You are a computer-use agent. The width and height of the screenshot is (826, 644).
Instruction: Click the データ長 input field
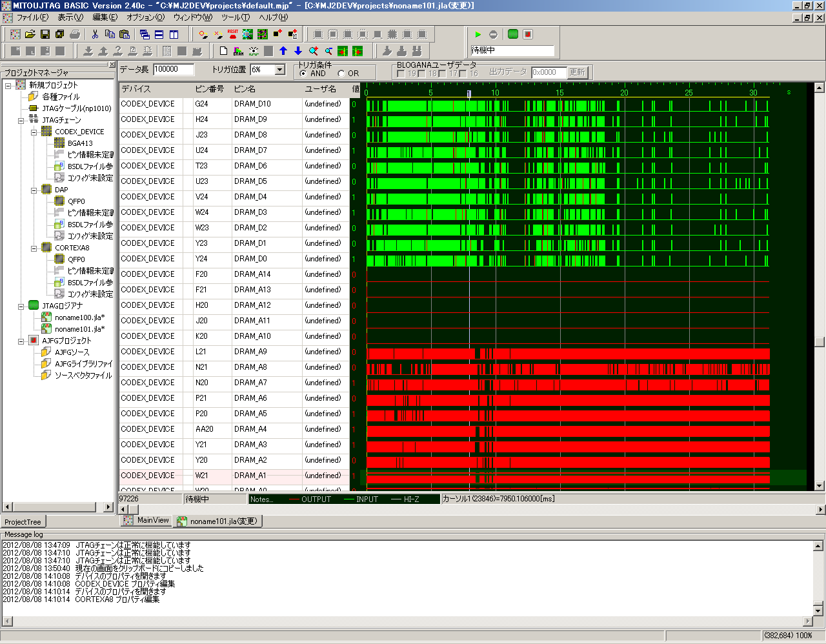tap(173, 70)
